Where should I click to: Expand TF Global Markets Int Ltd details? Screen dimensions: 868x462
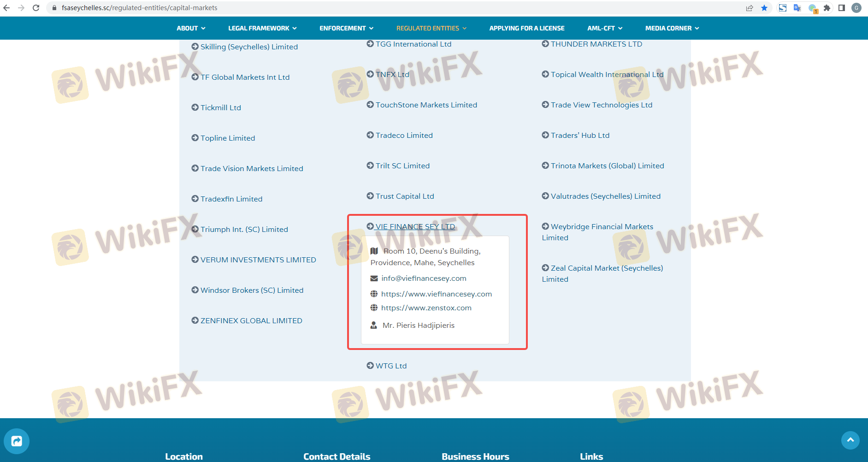245,77
